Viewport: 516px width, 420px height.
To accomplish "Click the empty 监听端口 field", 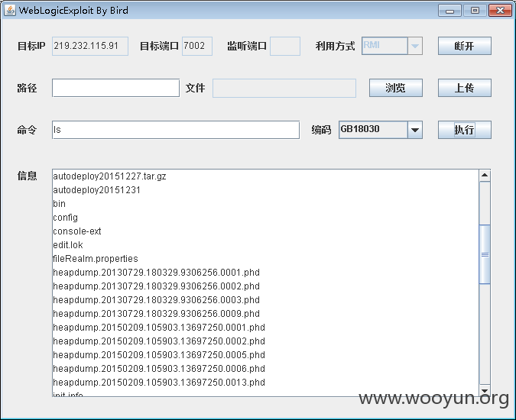I will [285, 46].
